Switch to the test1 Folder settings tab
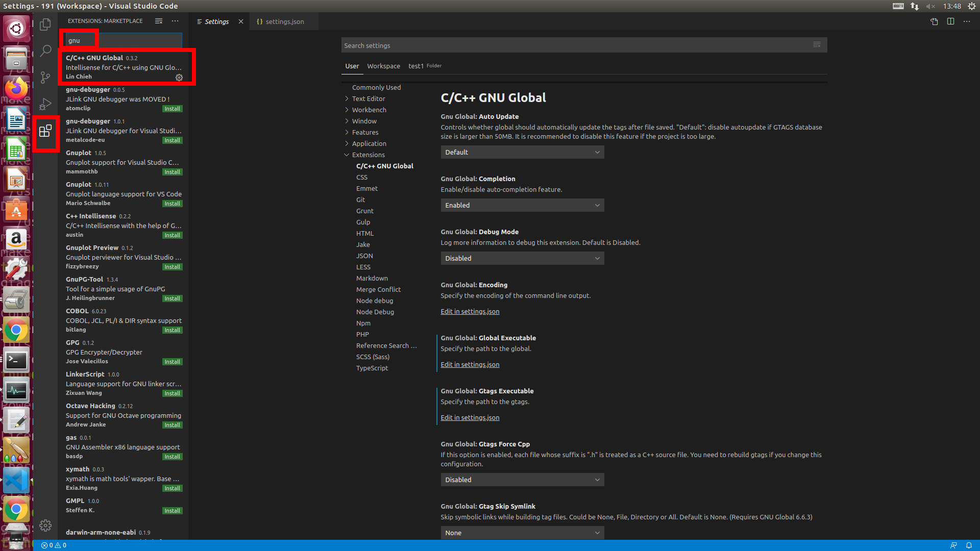This screenshot has height=551, width=980. click(425, 66)
